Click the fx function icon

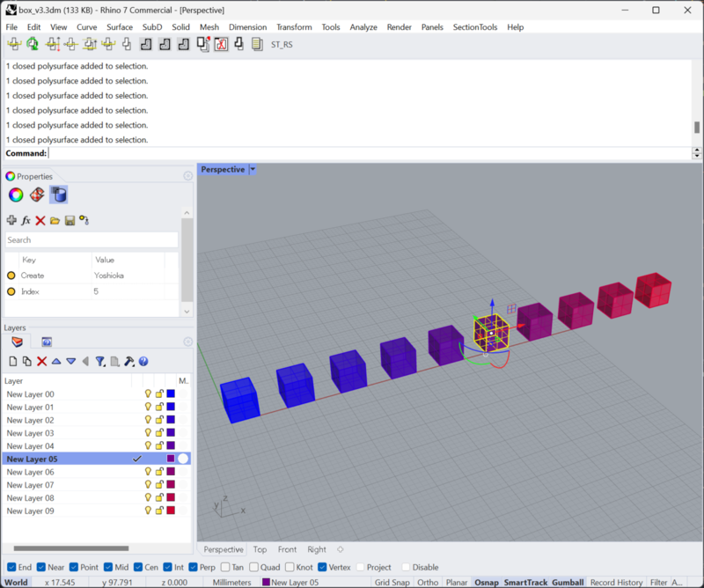click(x=26, y=220)
